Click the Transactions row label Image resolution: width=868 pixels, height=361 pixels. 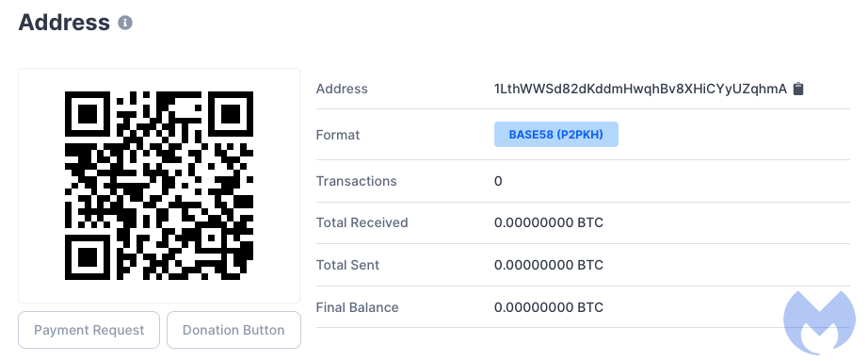tap(357, 181)
